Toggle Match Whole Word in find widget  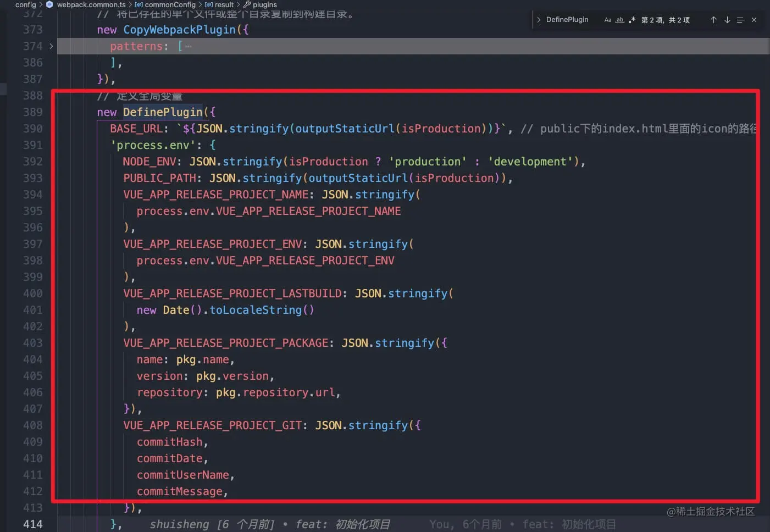point(620,20)
